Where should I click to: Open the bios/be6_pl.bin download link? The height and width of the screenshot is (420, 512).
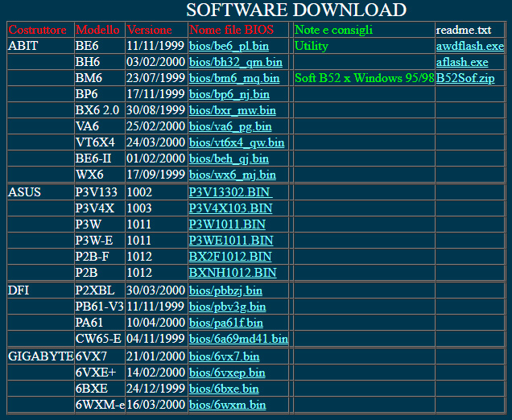pyautogui.click(x=229, y=46)
